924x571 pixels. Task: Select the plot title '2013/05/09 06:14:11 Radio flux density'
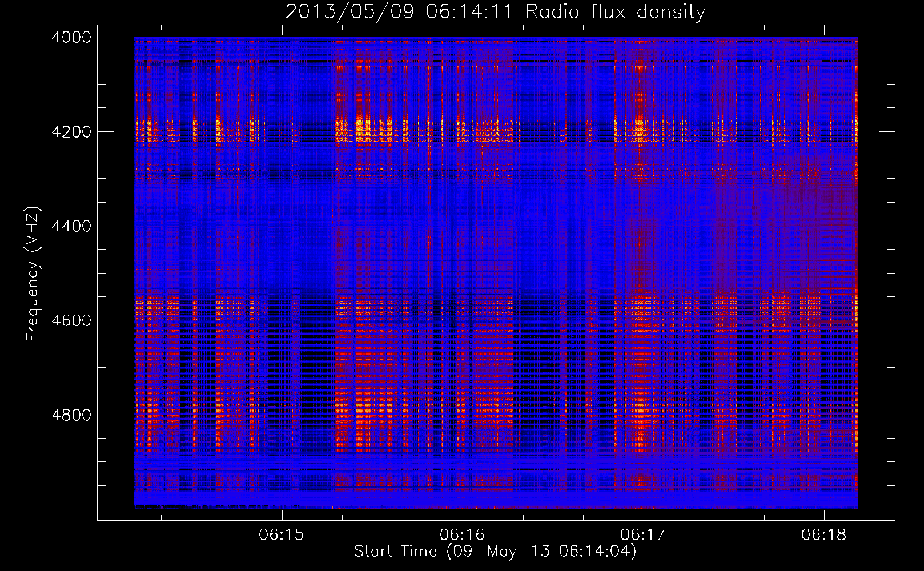495,11
